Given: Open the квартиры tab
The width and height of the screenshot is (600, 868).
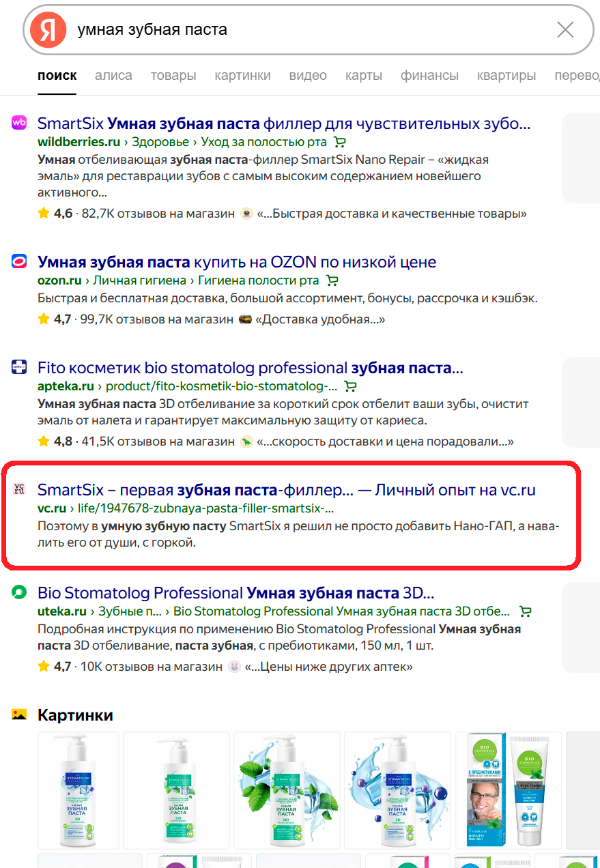Looking at the screenshot, I should point(506,75).
